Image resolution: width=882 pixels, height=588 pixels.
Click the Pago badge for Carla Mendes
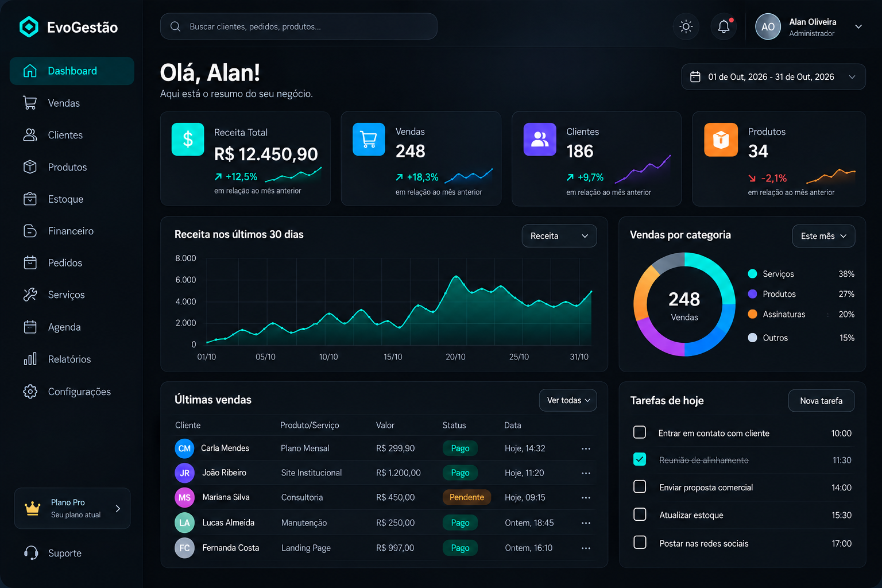point(460,448)
